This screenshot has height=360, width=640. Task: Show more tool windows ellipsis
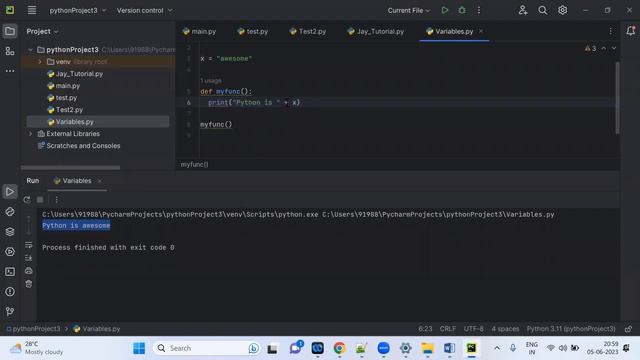[x=10, y=71]
